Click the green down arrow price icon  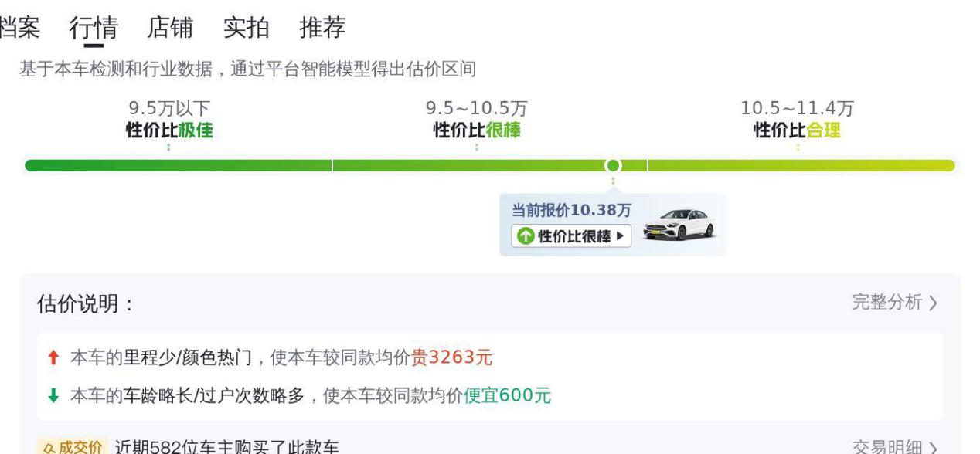[53, 396]
